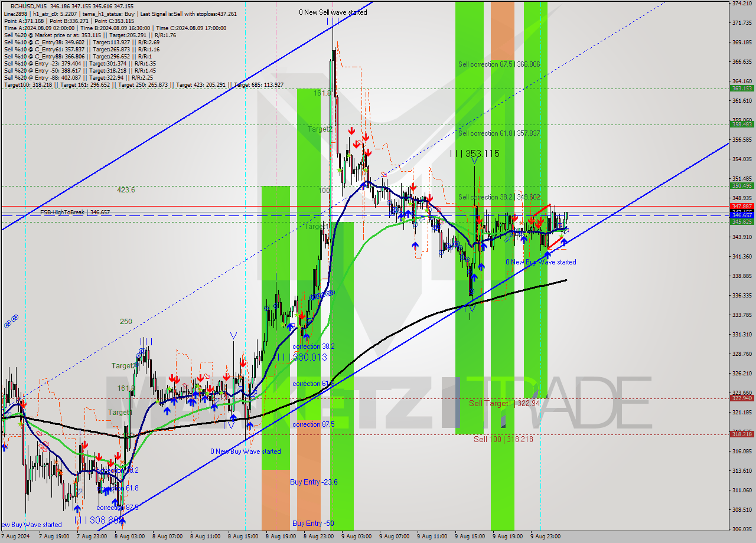Click the '7 Aug 2024' date on time axis
The image size is (756, 543).
[x=15, y=537]
